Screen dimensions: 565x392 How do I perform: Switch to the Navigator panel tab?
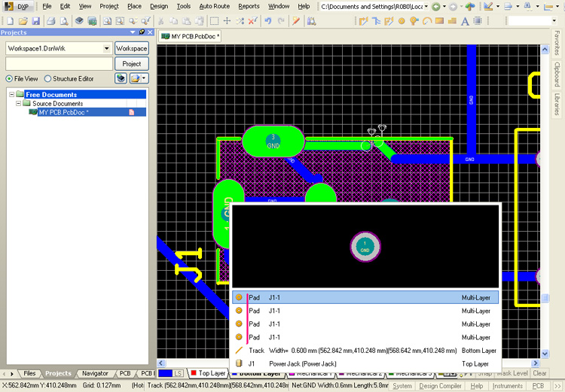click(95, 373)
